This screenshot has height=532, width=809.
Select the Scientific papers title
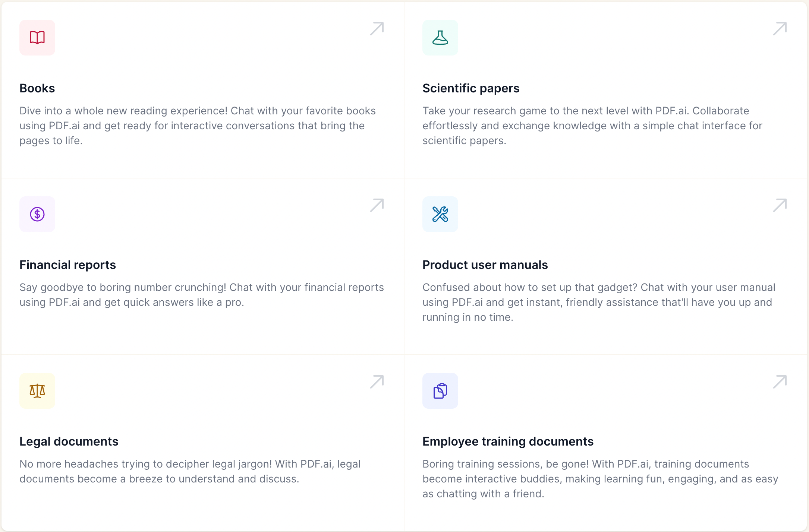(x=471, y=88)
